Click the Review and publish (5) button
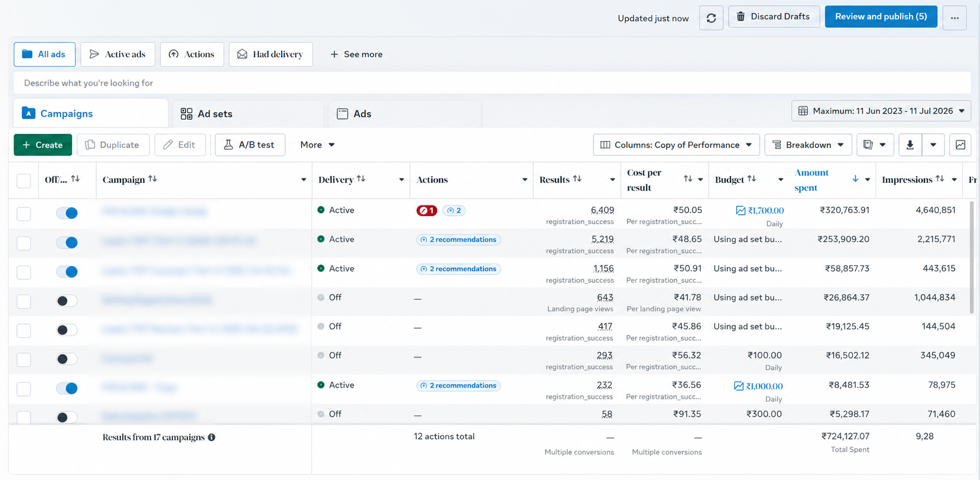 [881, 16]
